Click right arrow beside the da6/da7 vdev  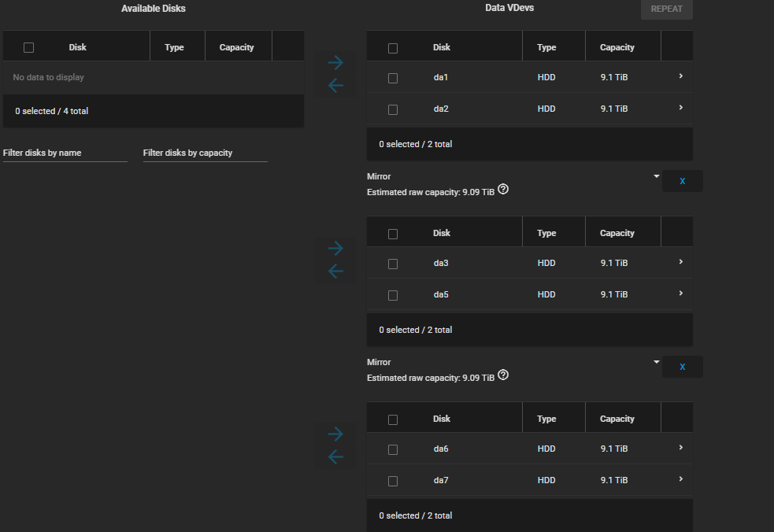pos(335,434)
